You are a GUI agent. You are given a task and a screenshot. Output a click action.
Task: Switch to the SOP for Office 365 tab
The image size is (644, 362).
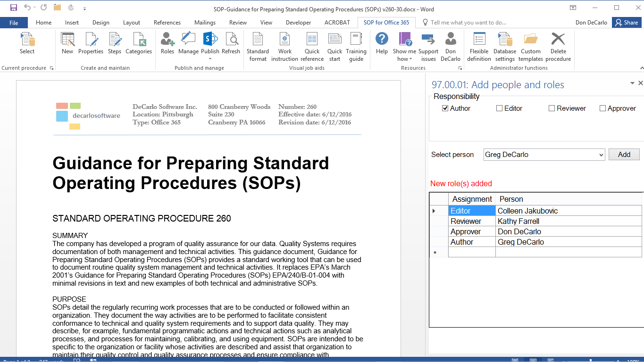[386, 22]
